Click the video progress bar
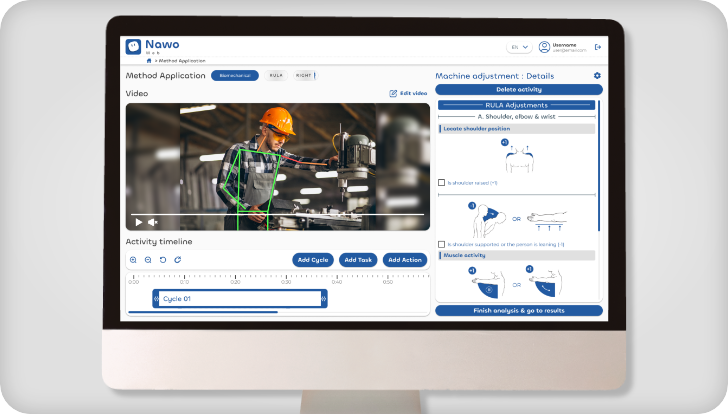728x414 pixels. pos(278,214)
